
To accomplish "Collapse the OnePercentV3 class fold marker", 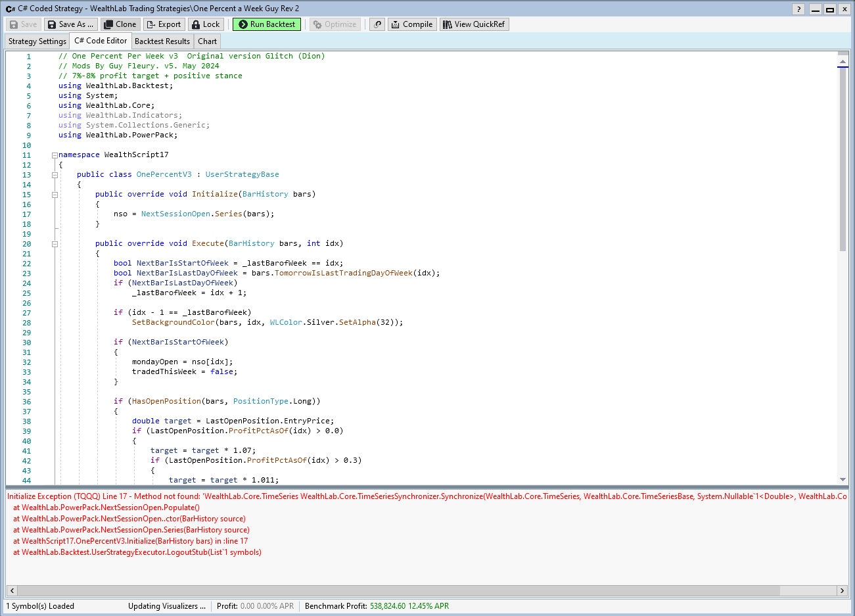I will point(55,175).
